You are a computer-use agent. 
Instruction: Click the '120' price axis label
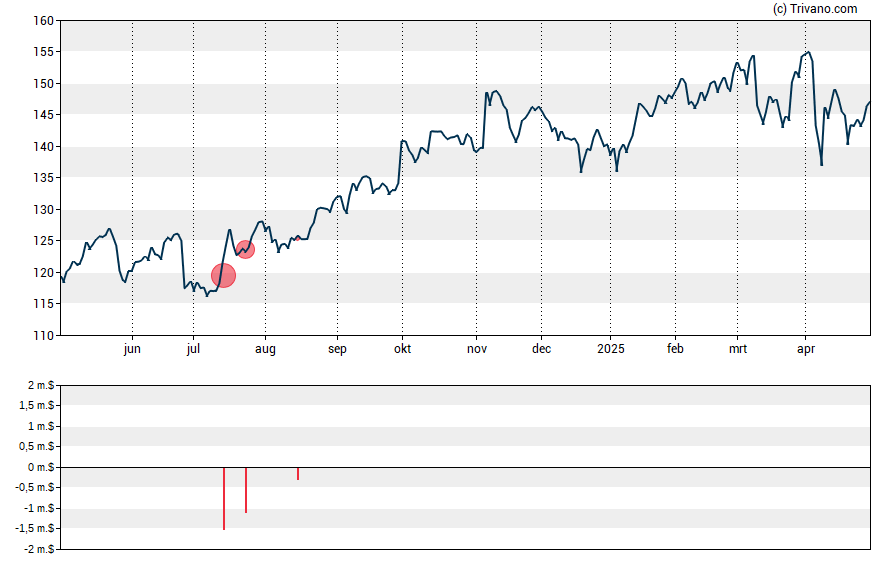pyautogui.click(x=44, y=272)
